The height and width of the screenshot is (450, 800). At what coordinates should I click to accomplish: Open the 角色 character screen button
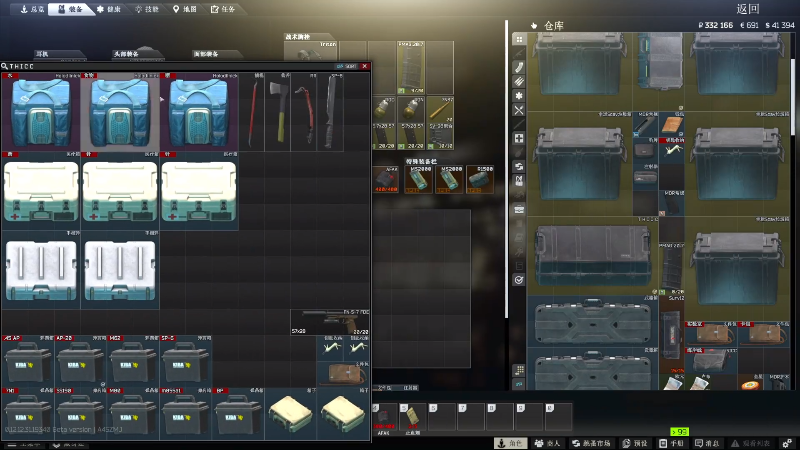coord(511,443)
